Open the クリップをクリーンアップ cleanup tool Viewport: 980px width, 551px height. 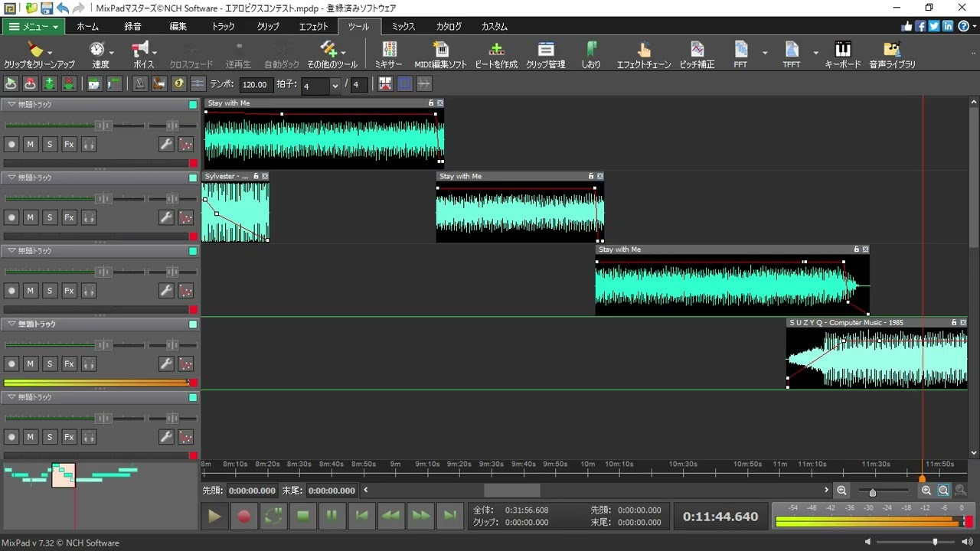(x=39, y=54)
